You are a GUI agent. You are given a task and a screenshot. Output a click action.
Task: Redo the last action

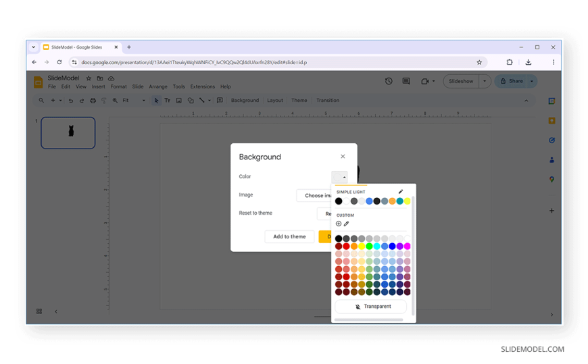(81, 101)
